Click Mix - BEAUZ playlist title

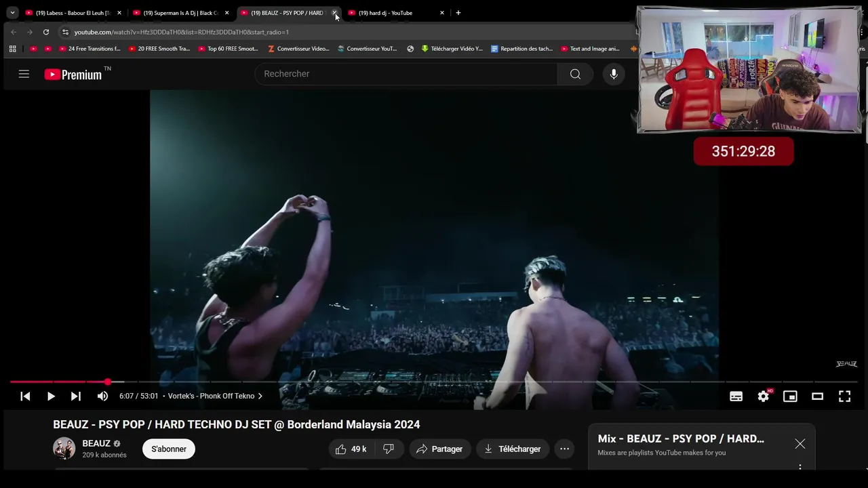pyautogui.click(x=681, y=439)
